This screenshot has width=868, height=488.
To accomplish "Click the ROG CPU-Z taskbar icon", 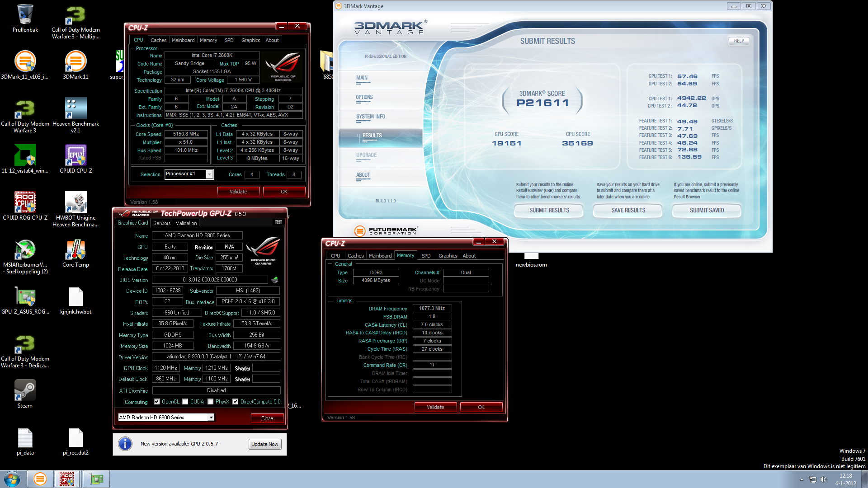I will pyautogui.click(x=67, y=479).
